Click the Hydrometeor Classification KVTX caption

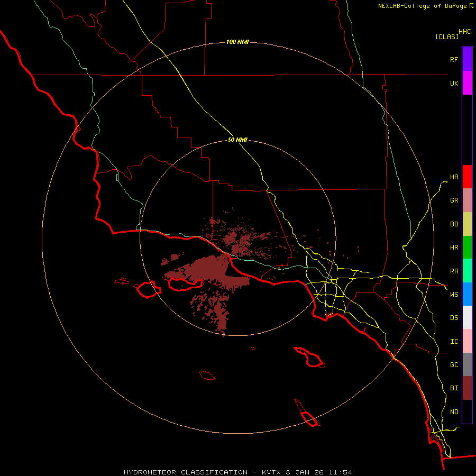point(237,472)
